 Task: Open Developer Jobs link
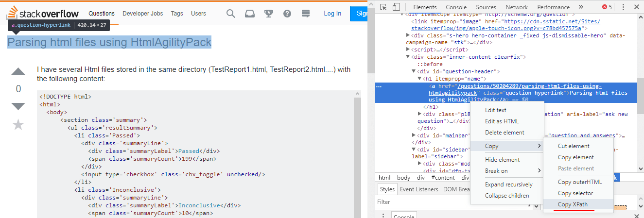tap(143, 14)
